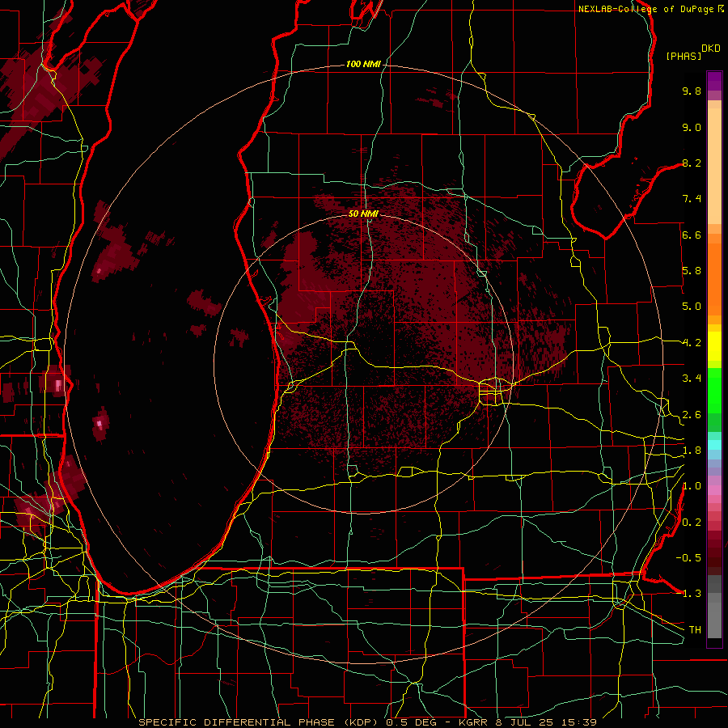Click the 0.2 scale value
The image size is (728, 728).
(x=692, y=523)
